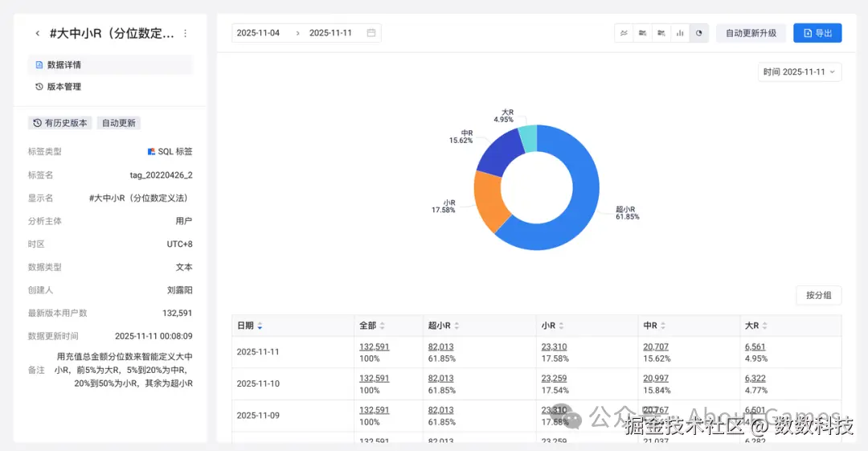Screen dimensions: 868x451
Task: Open the 23,259 link in 2025-11-10 row
Action: click(x=554, y=379)
